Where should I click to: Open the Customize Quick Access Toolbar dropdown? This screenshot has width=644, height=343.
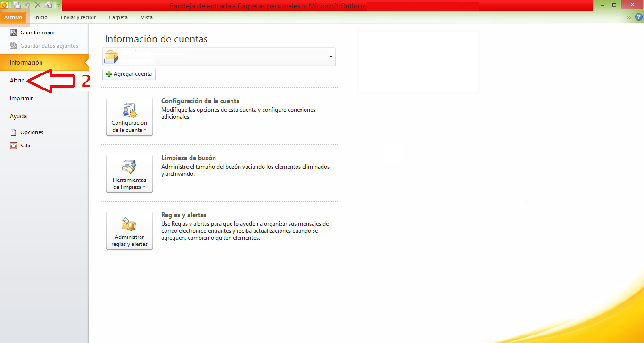pyautogui.click(x=58, y=6)
